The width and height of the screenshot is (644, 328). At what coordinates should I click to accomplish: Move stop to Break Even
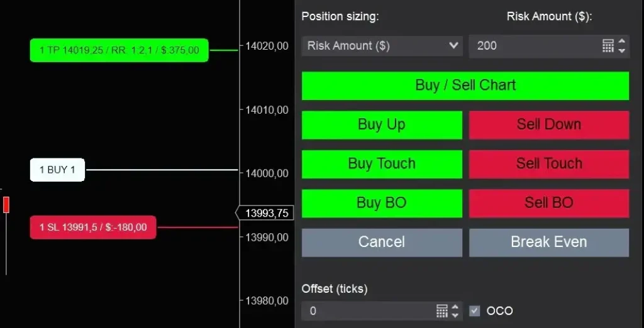tap(548, 242)
